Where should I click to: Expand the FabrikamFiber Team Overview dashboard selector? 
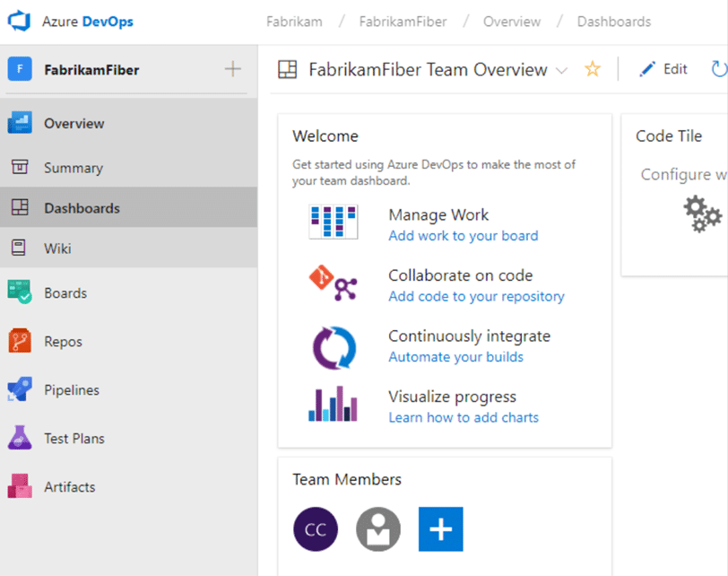[563, 69]
